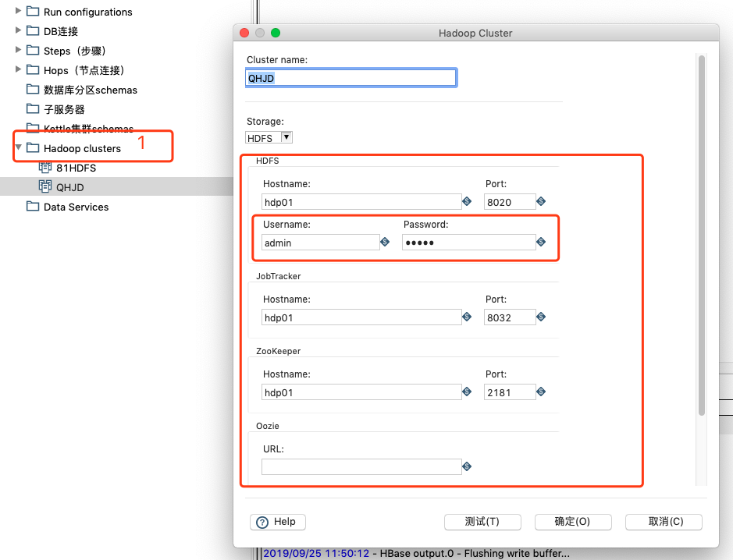Select the Data Services tree item

click(77, 207)
